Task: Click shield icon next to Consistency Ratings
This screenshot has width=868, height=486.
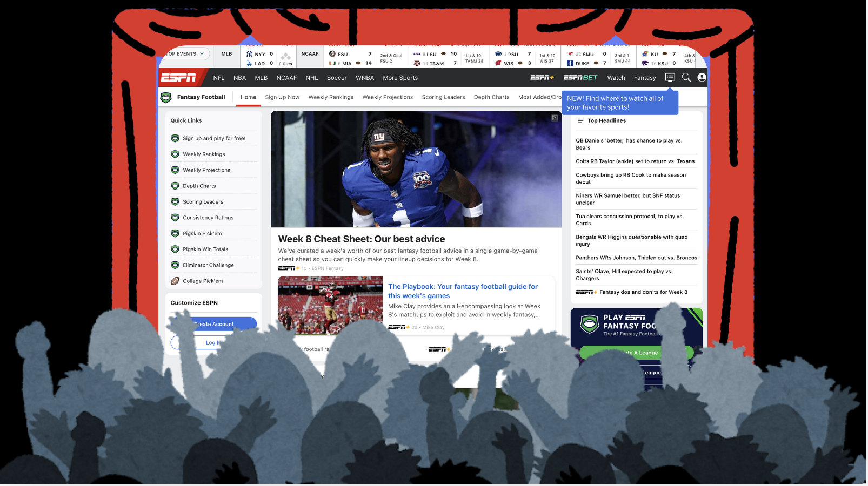Action: 175,218
